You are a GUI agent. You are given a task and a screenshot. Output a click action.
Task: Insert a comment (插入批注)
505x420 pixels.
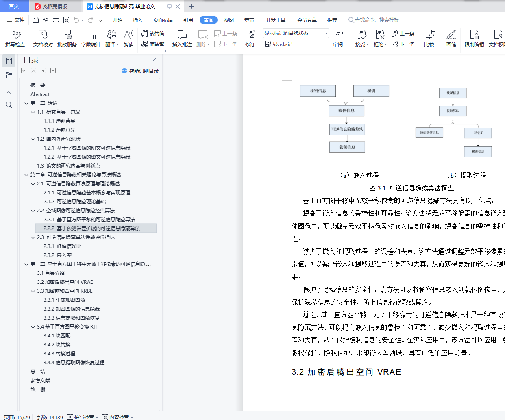coord(182,38)
